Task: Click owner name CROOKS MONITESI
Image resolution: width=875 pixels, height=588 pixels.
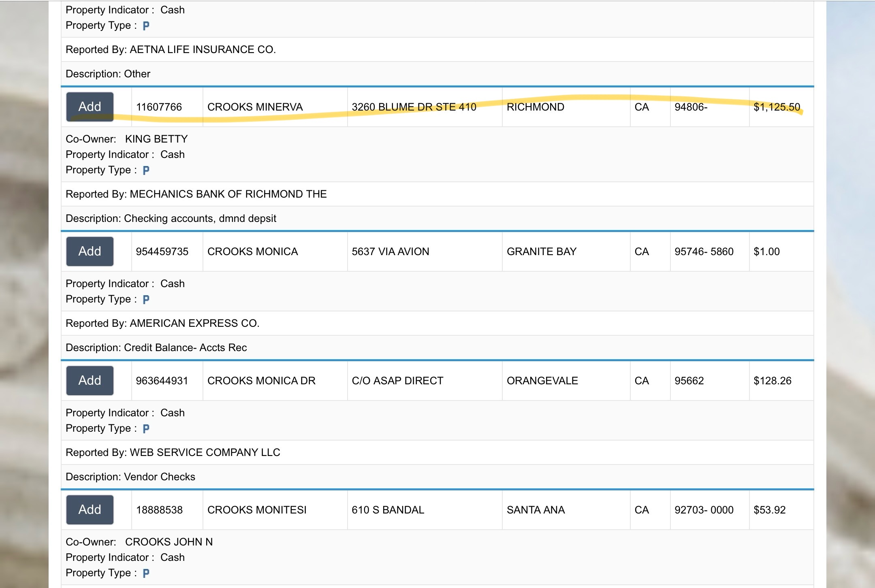Action: pos(257,510)
